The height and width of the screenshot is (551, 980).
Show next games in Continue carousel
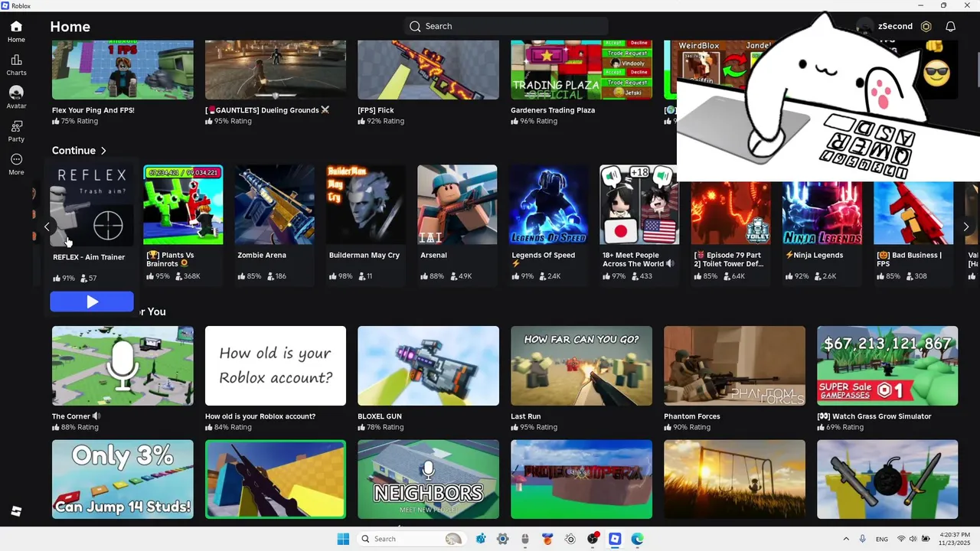click(x=966, y=227)
